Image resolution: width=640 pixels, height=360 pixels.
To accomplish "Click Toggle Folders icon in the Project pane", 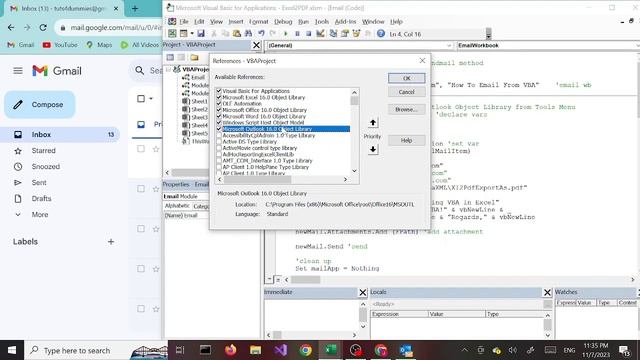I will click(194, 58).
